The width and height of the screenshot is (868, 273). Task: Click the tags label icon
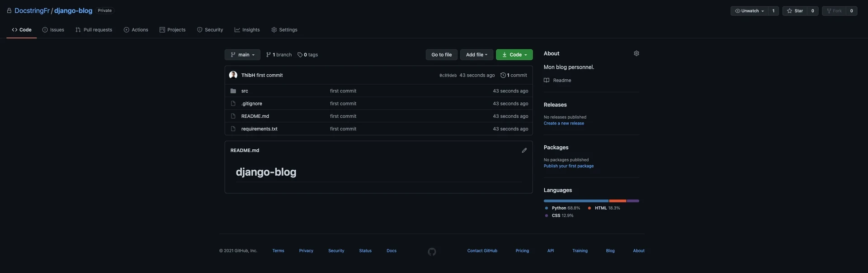(x=300, y=55)
